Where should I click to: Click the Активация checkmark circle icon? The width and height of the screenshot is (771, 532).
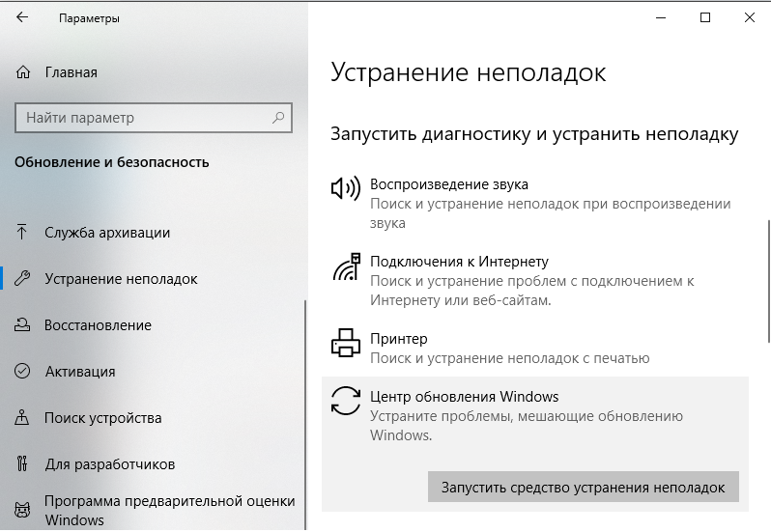[22, 371]
